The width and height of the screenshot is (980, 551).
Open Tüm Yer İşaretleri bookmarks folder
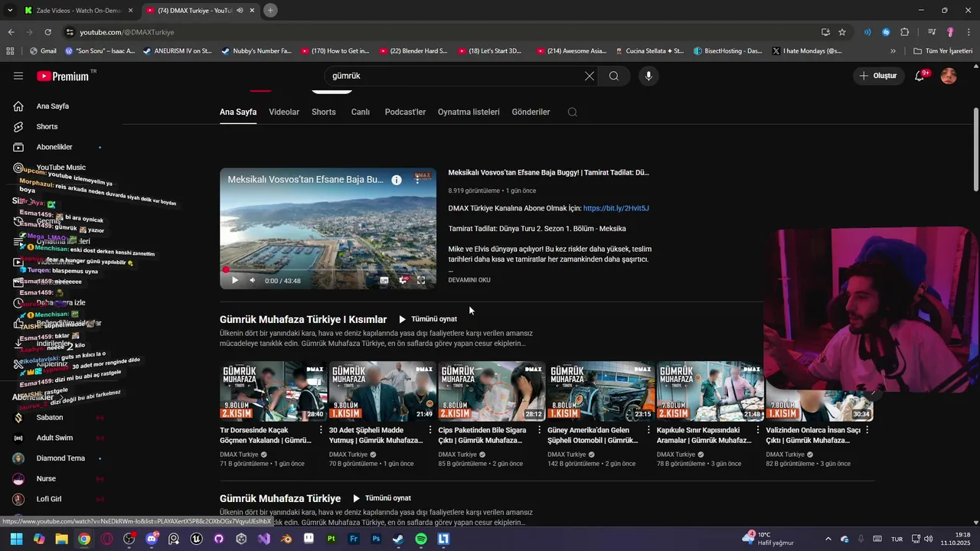click(x=942, y=51)
